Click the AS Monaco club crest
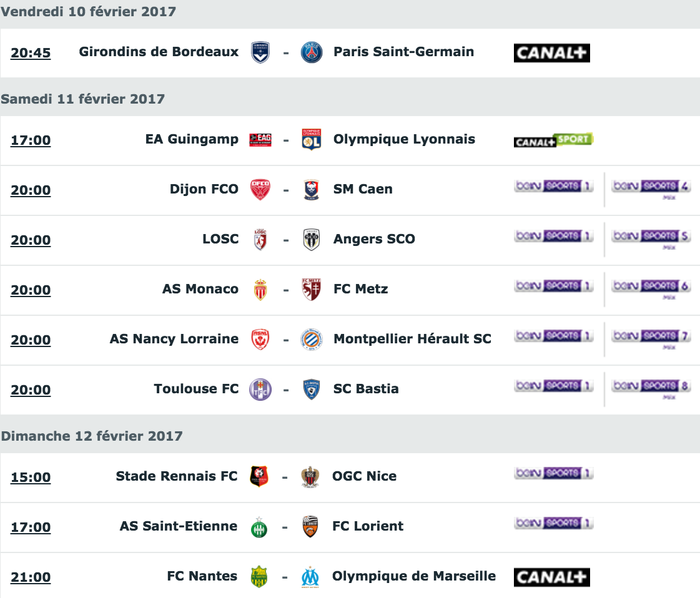The height and width of the screenshot is (598, 700). [260, 290]
